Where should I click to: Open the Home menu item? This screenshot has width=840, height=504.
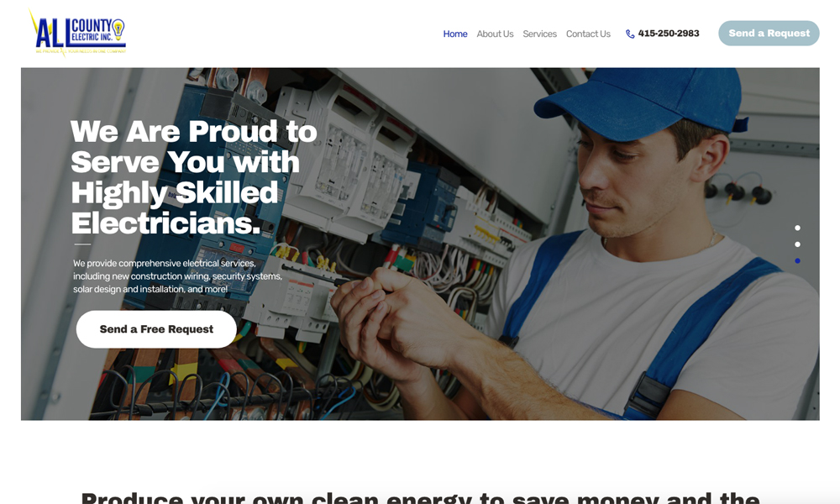click(454, 34)
